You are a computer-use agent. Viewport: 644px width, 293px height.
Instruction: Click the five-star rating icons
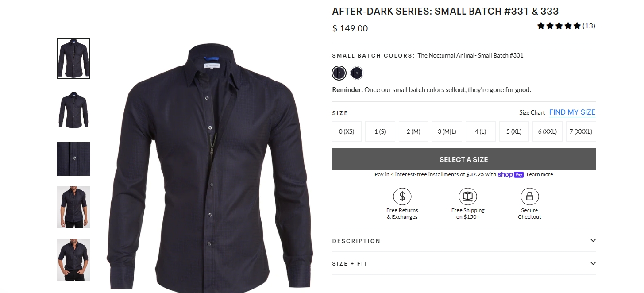559,26
